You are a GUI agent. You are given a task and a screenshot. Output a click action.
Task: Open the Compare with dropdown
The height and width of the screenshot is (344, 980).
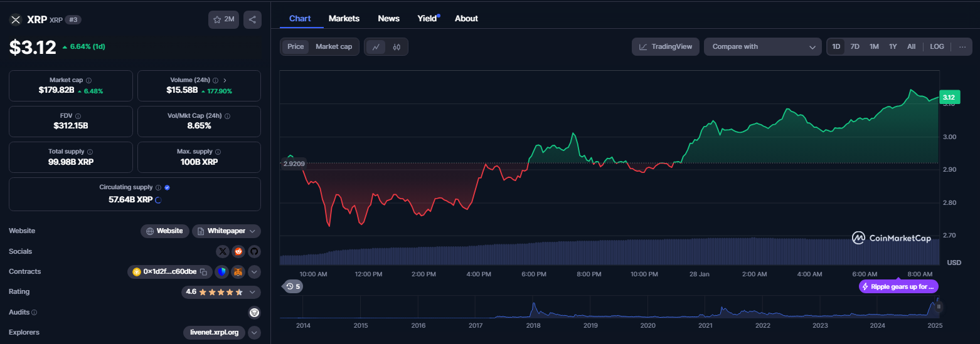click(762, 46)
